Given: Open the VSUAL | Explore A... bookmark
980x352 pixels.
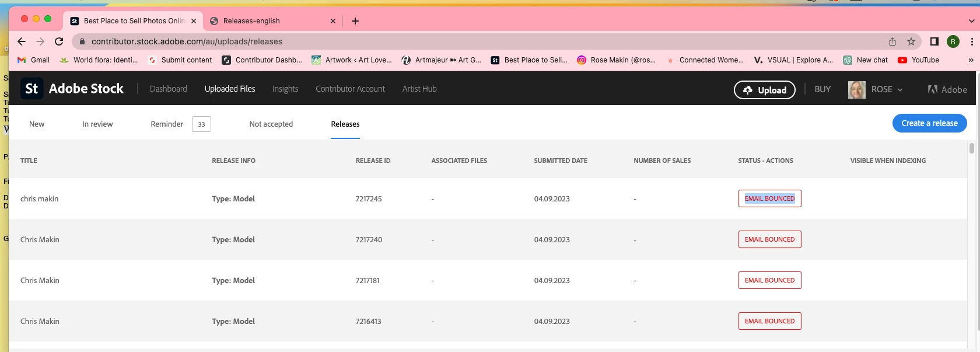Looking at the screenshot, I should point(793,60).
